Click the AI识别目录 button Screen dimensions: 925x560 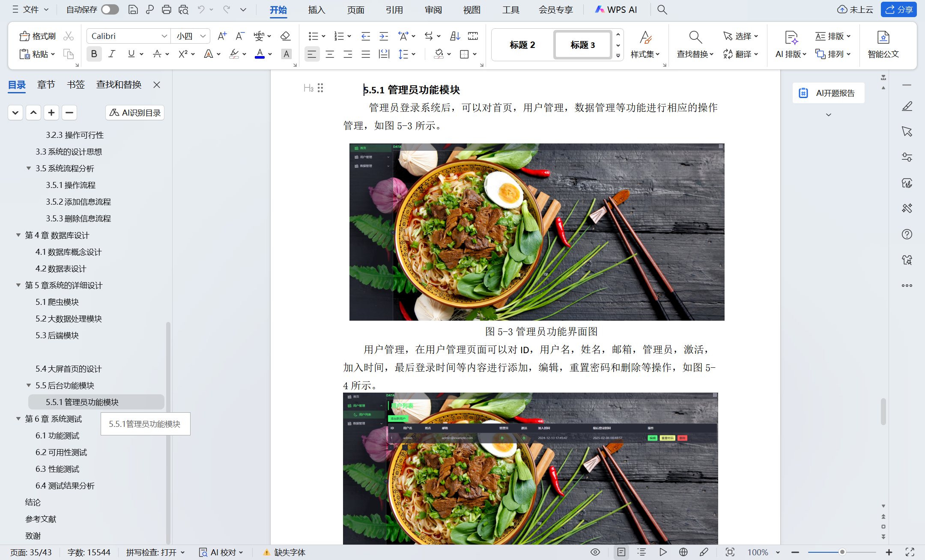(135, 112)
